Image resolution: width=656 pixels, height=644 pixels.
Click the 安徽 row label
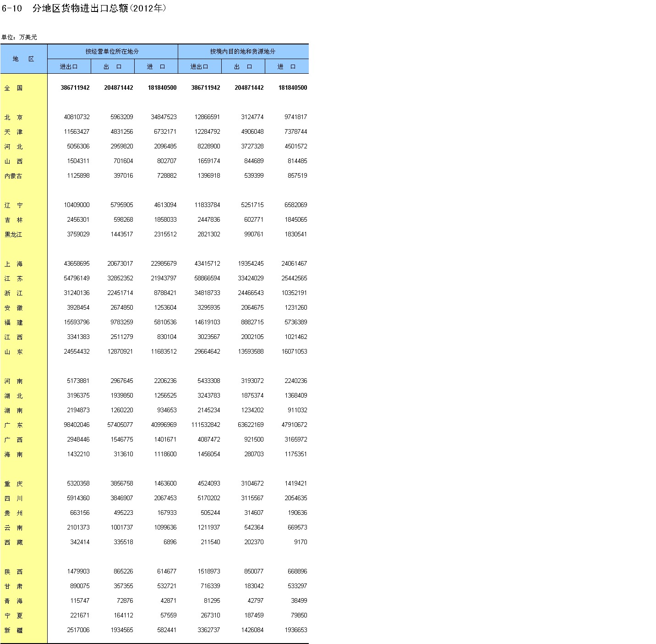tap(14, 308)
